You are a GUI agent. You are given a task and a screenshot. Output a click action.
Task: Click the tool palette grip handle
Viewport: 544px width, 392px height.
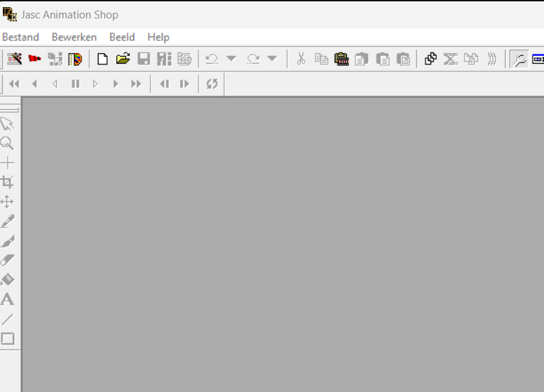click(10, 110)
